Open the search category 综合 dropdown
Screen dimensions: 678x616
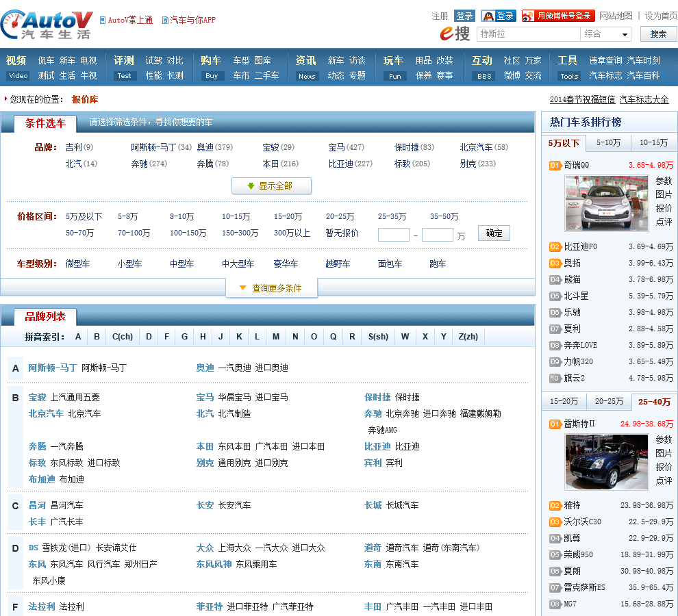(x=605, y=34)
